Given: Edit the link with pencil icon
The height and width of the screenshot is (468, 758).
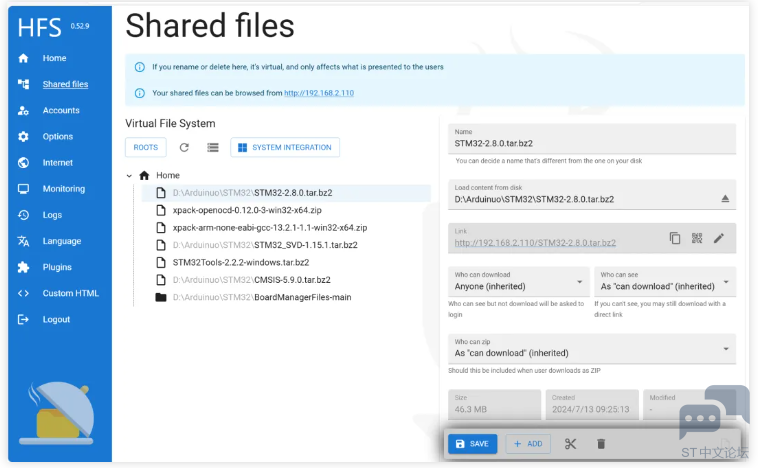Looking at the screenshot, I should [x=719, y=238].
